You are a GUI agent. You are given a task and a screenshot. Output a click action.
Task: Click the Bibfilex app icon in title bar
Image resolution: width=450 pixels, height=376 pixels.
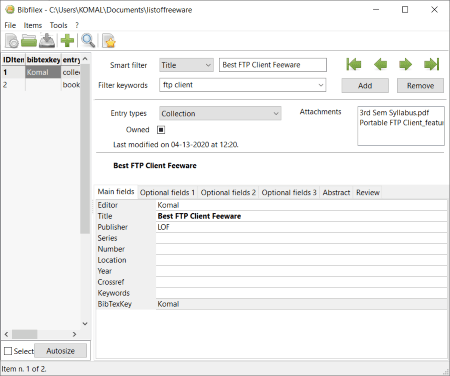(x=10, y=10)
